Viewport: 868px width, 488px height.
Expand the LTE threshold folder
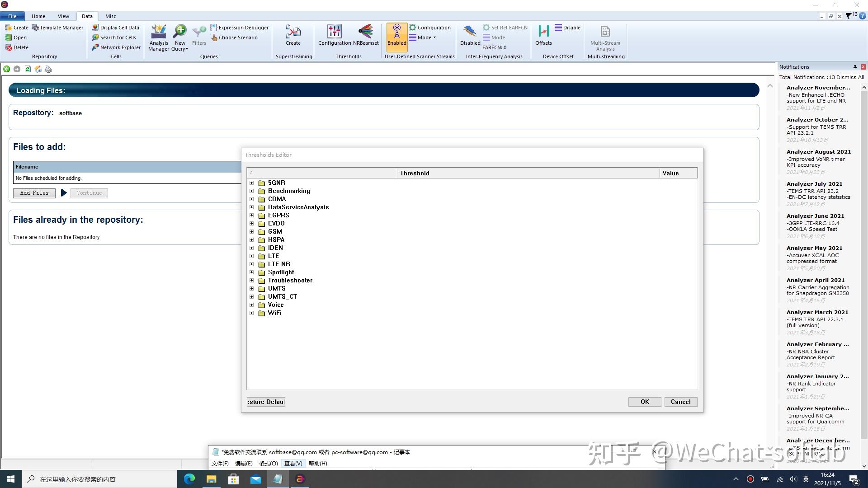(x=252, y=256)
